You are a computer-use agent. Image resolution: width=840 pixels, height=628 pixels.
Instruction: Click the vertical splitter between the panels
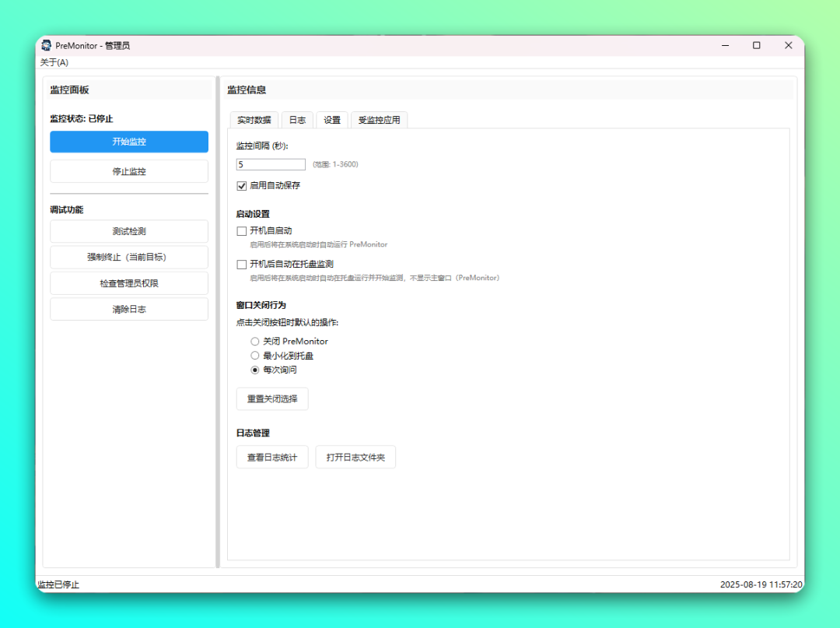pyautogui.click(x=218, y=322)
